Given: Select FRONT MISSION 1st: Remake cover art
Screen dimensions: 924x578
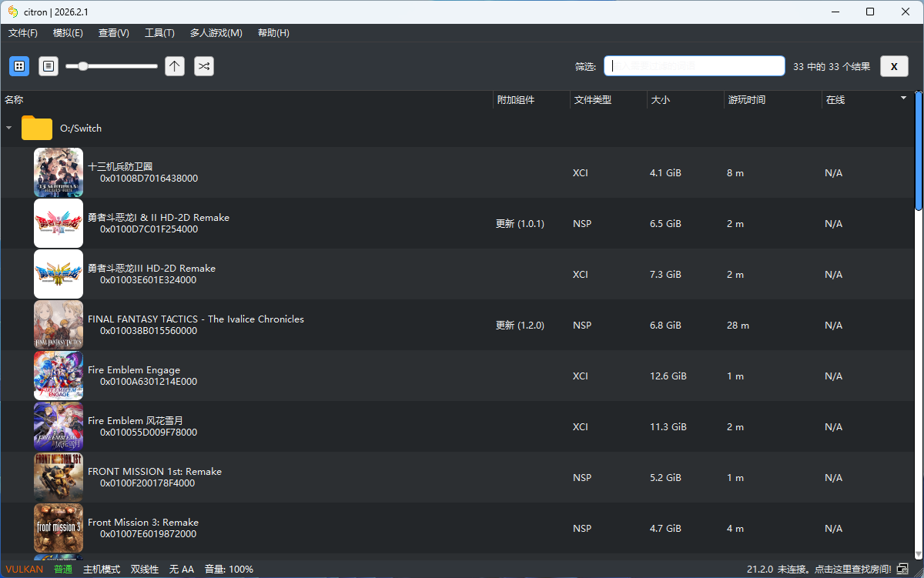Looking at the screenshot, I should (x=59, y=478).
